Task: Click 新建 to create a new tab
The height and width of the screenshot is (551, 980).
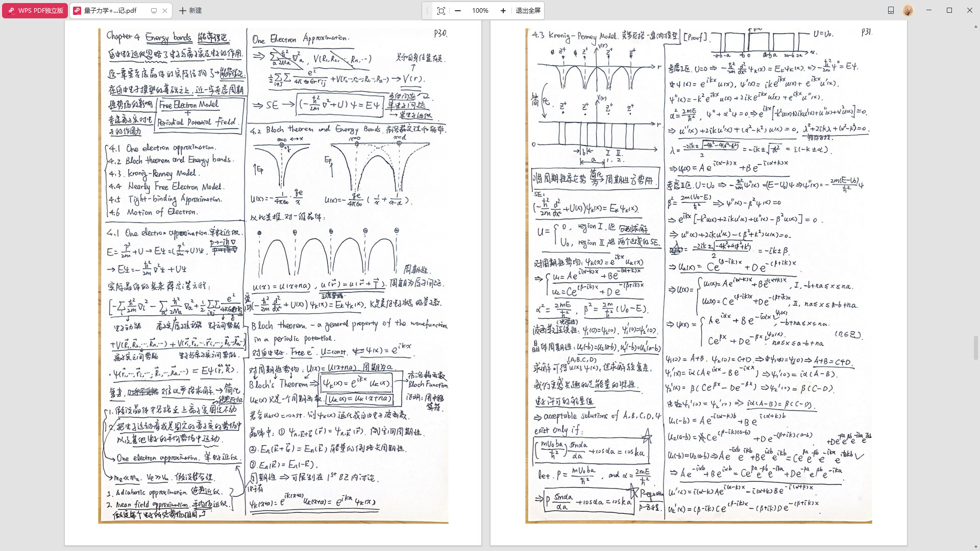Action: coord(190,10)
